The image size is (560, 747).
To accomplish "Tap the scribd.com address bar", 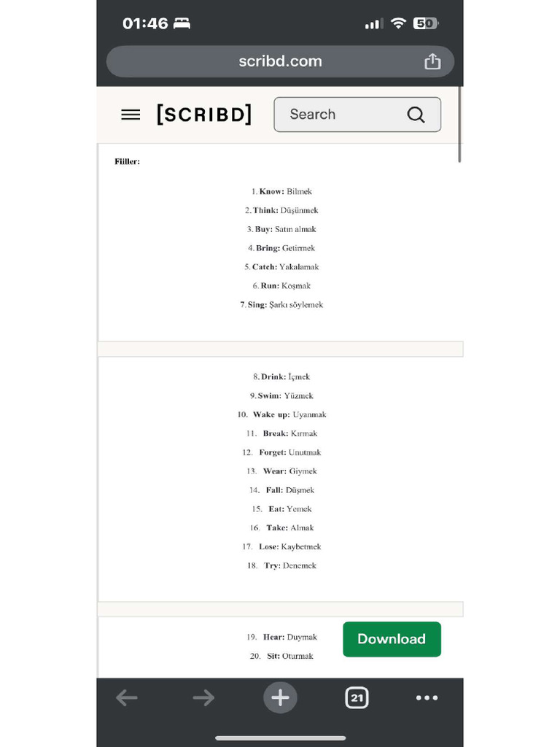I will pyautogui.click(x=280, y=61).
